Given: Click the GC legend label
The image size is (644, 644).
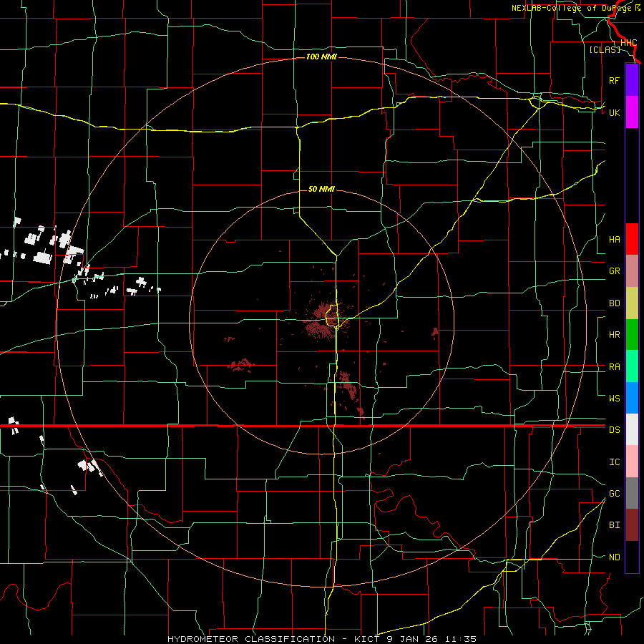Looking at the screenshot, I should (614, 494).
